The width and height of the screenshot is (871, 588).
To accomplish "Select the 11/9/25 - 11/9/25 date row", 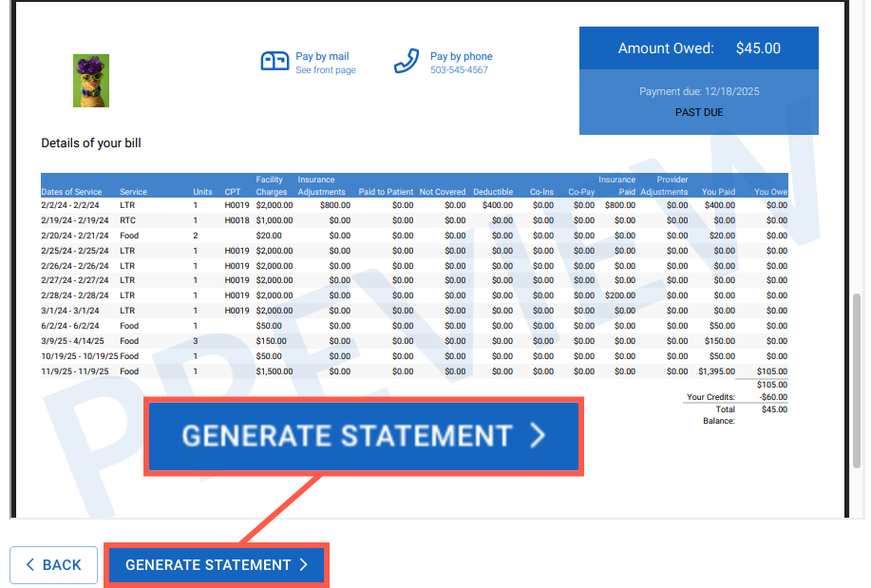I will [x=74, y=371].
